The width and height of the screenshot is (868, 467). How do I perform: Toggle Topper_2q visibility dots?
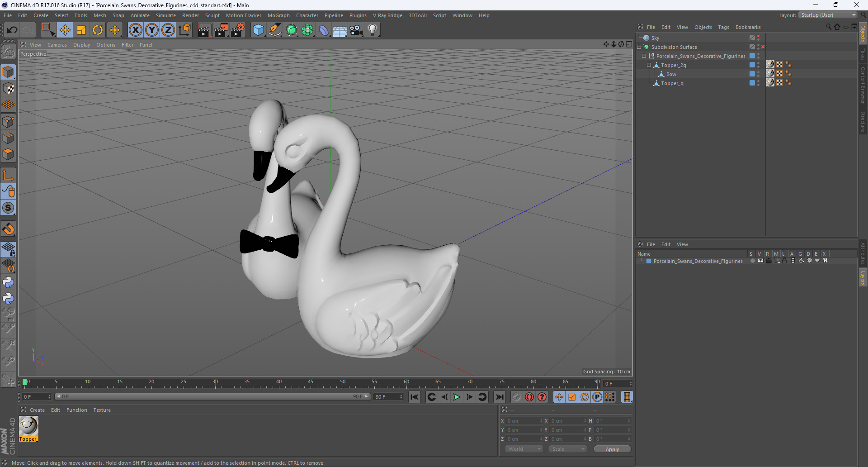point(759,65)
